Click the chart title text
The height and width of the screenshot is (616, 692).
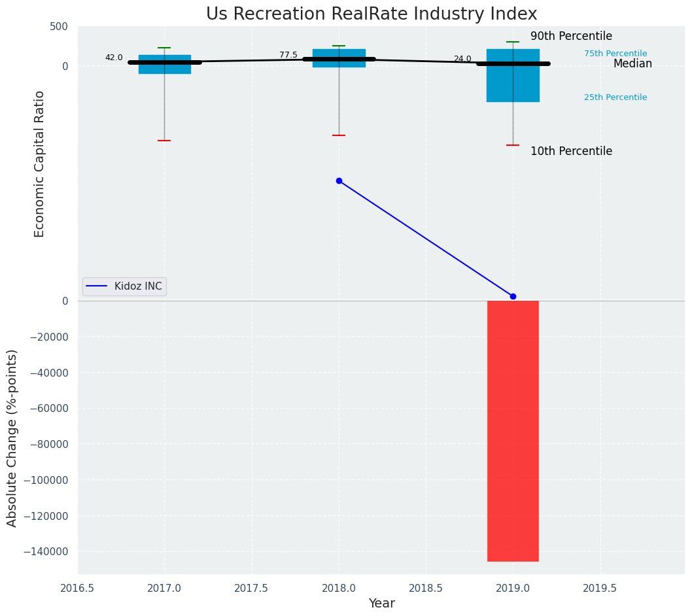[372, 14]
